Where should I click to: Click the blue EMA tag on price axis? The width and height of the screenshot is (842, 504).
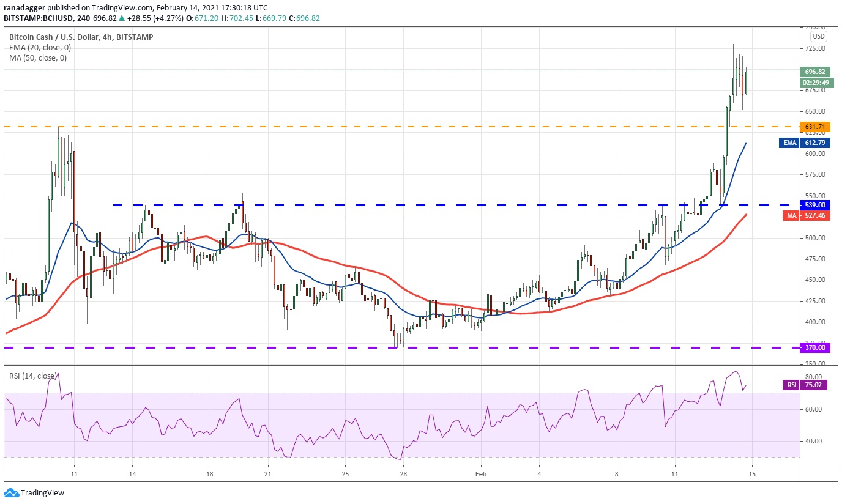click(790, 143)
